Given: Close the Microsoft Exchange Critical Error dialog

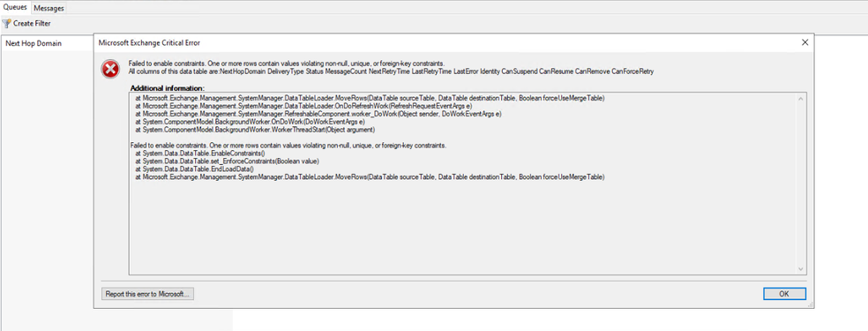Looking at the screenshot, I should click(x=804, y=42).
